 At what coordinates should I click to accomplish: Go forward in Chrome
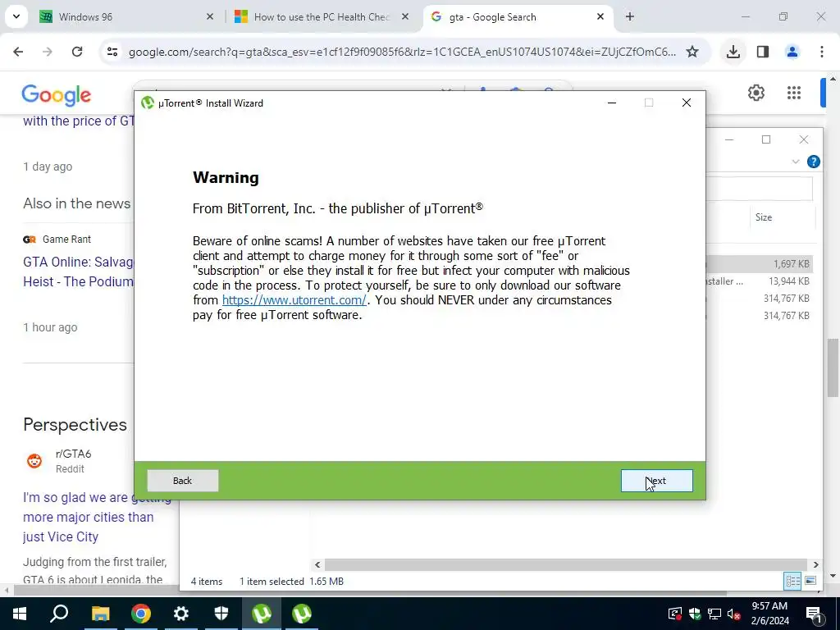pos(48,52)
